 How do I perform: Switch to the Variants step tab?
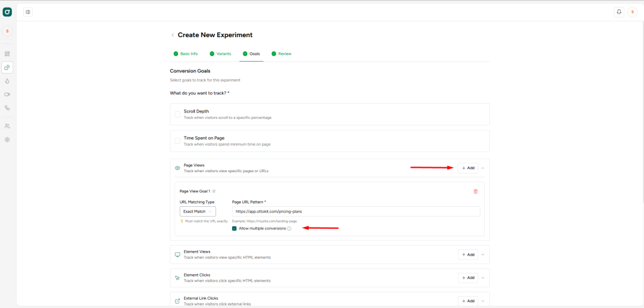point(220,54)
